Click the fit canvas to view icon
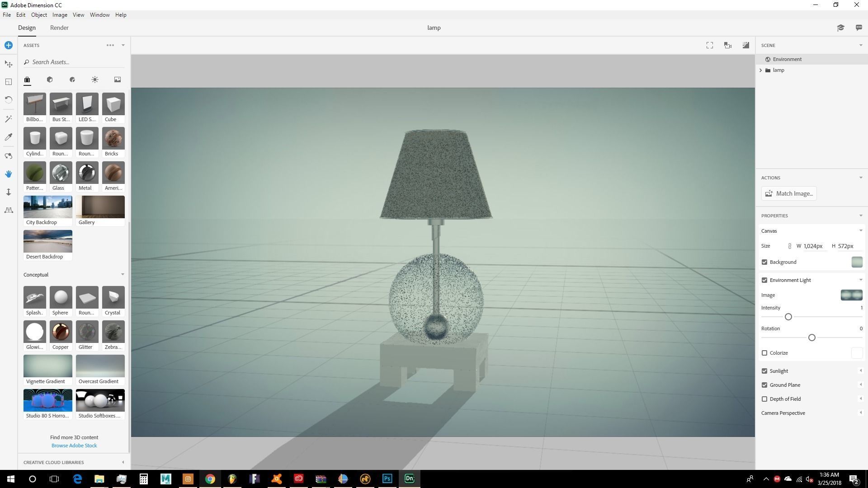868x488 pixels. [x=710, y=45]
